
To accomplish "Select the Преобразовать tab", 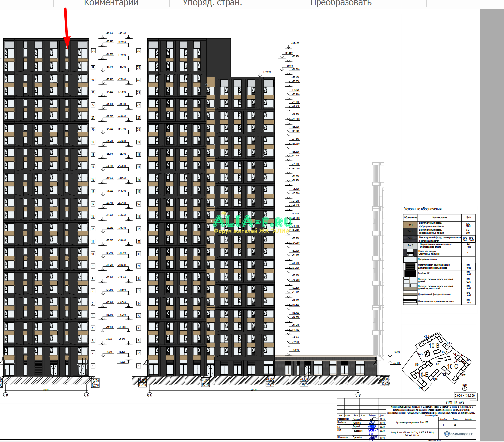I will [341, 3].
